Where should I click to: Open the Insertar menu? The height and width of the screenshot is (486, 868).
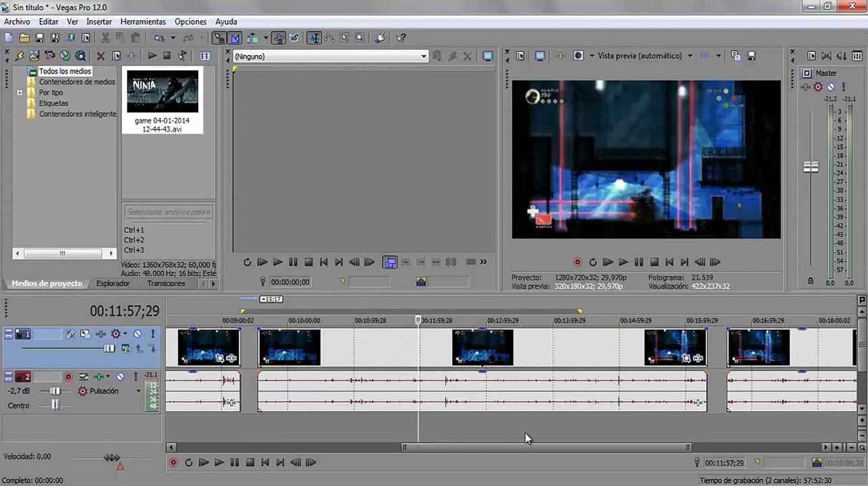(99, 22)
